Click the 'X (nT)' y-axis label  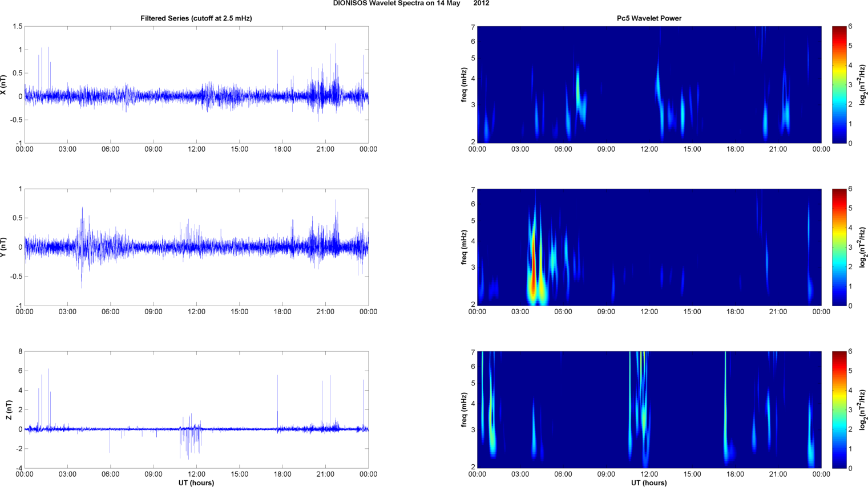(3, 85)
